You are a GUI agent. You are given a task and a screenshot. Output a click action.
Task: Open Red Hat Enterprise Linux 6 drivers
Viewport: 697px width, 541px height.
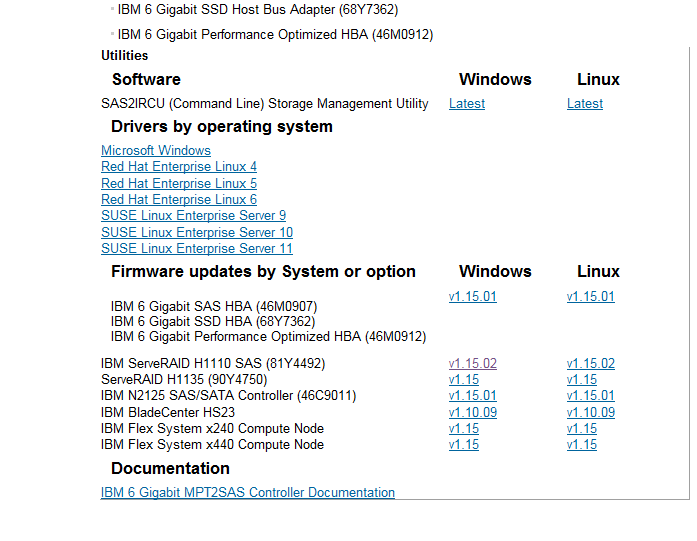coord(179,200)
